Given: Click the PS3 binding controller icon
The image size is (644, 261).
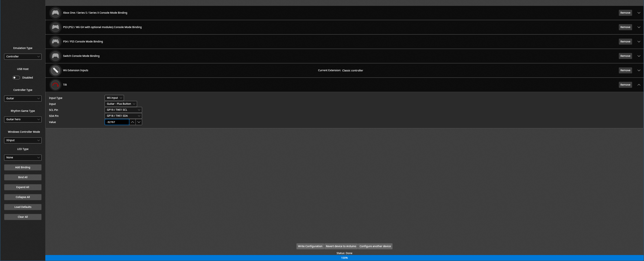Looking at the screenshot, I should 55,27.
